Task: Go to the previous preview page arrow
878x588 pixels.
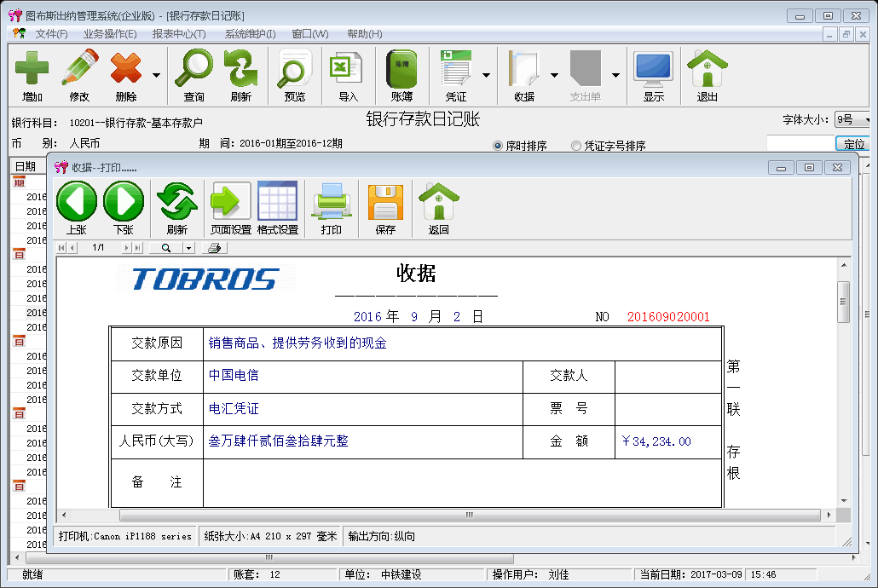Action: point(72,247)
